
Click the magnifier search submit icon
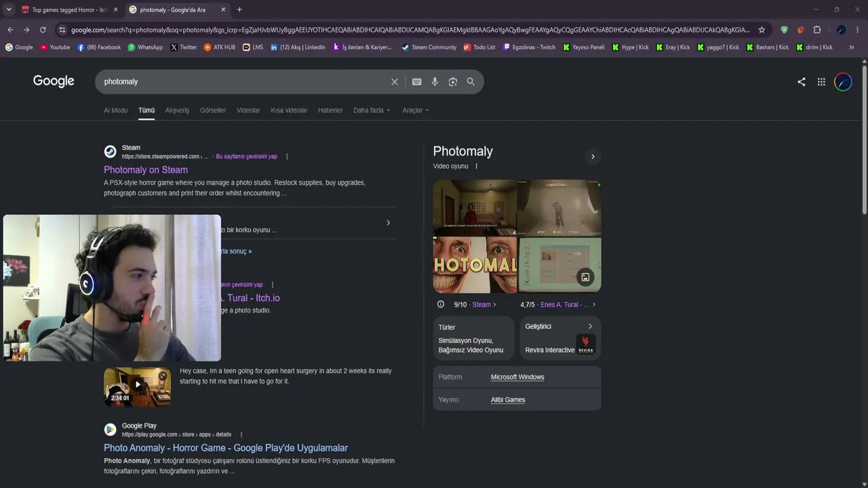tap(471, 82)
